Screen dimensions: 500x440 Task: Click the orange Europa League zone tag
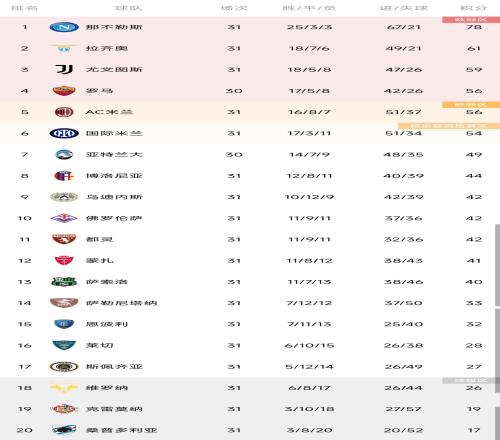coord(471,105)
